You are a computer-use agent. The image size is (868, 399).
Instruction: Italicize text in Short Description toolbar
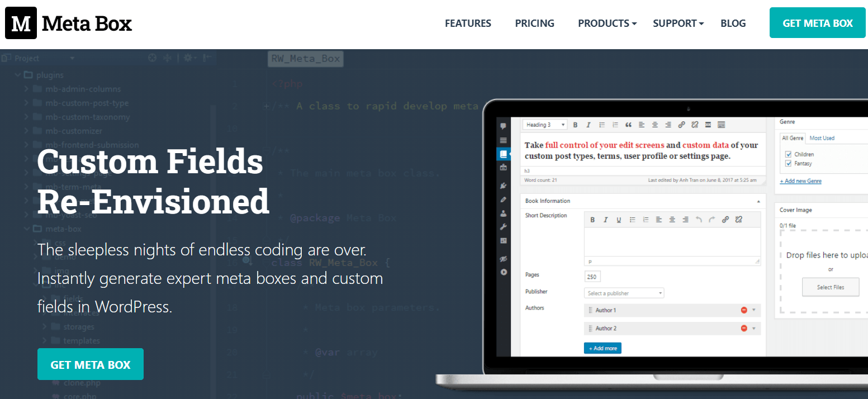pos(605,220)
